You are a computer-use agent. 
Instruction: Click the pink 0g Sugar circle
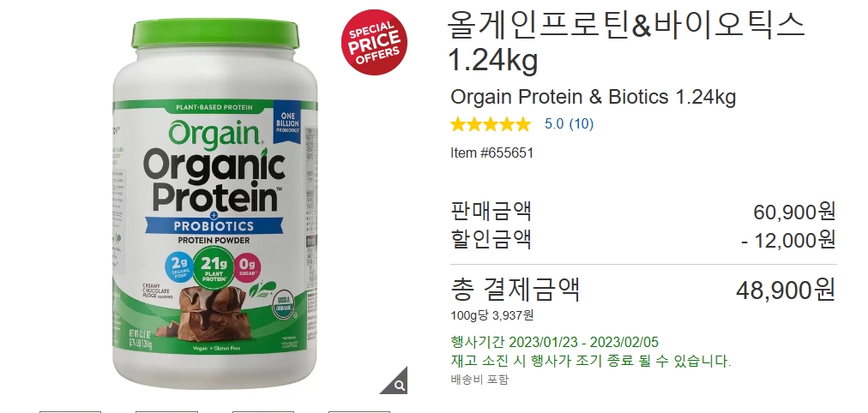click(248, 266)
